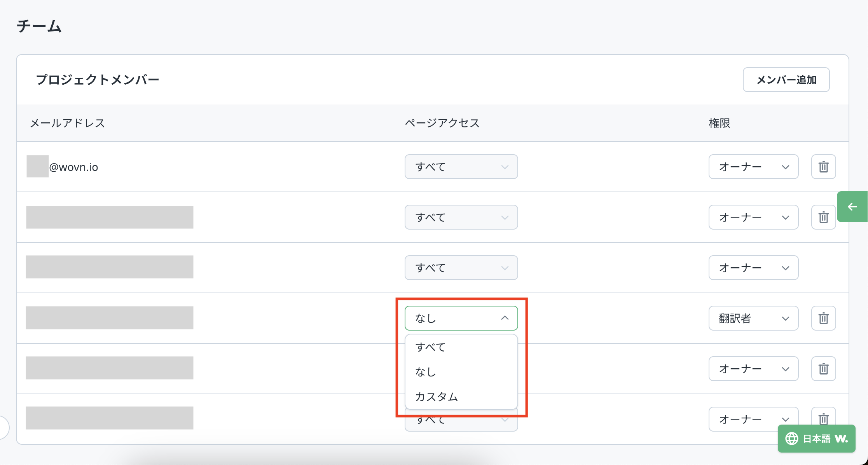Expand third row's オーナー permission dropdown

point(753,268)
